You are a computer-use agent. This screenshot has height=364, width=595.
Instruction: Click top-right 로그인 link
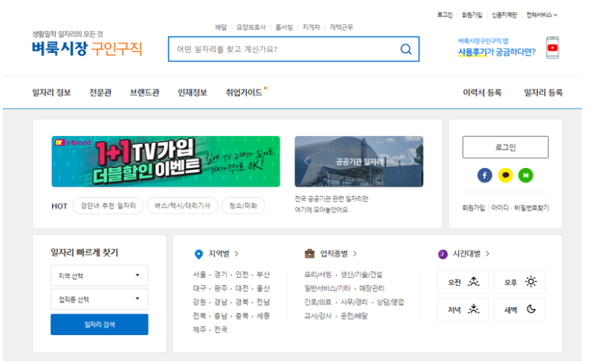coord(445,15)
